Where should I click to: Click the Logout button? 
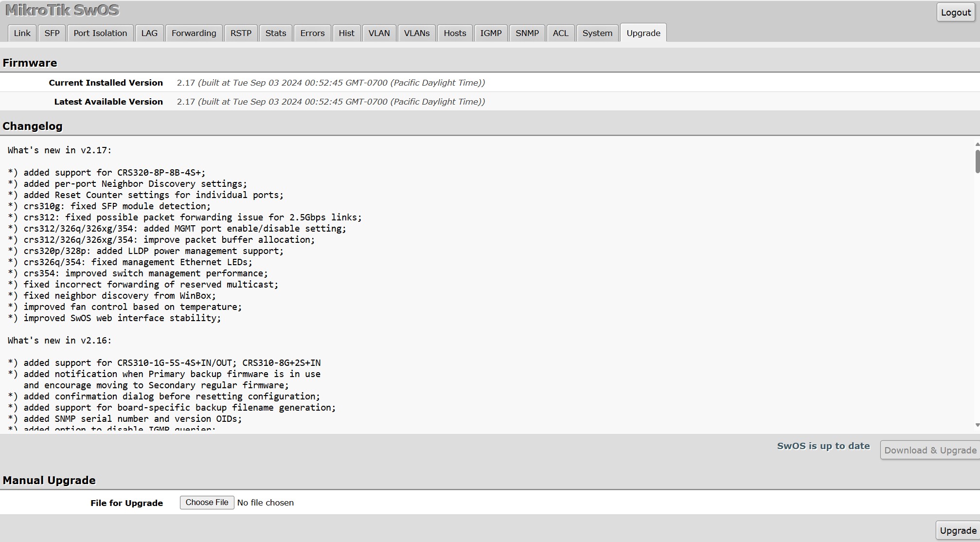(955, 13)
